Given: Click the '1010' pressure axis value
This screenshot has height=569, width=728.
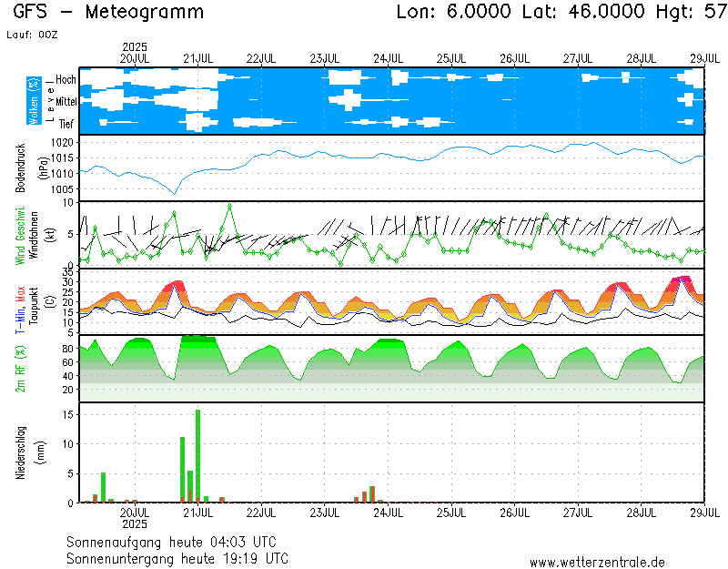Looking at the screenshot, I should point(62,174).
